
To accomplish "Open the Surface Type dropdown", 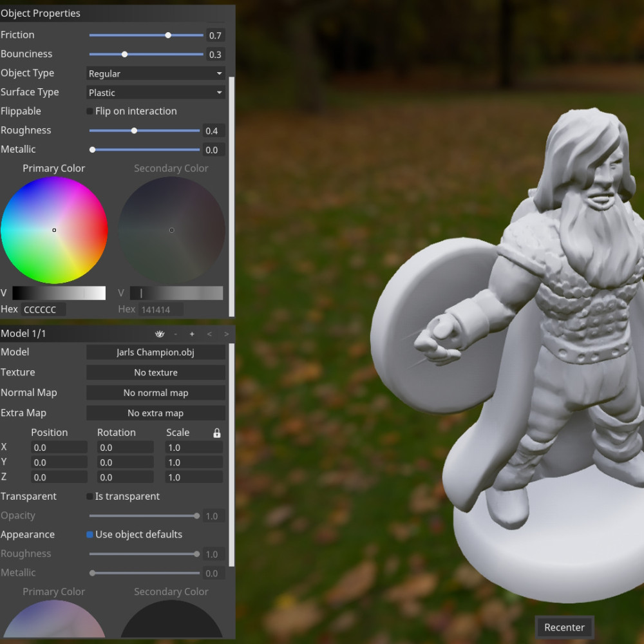I will tap(156, 92).
